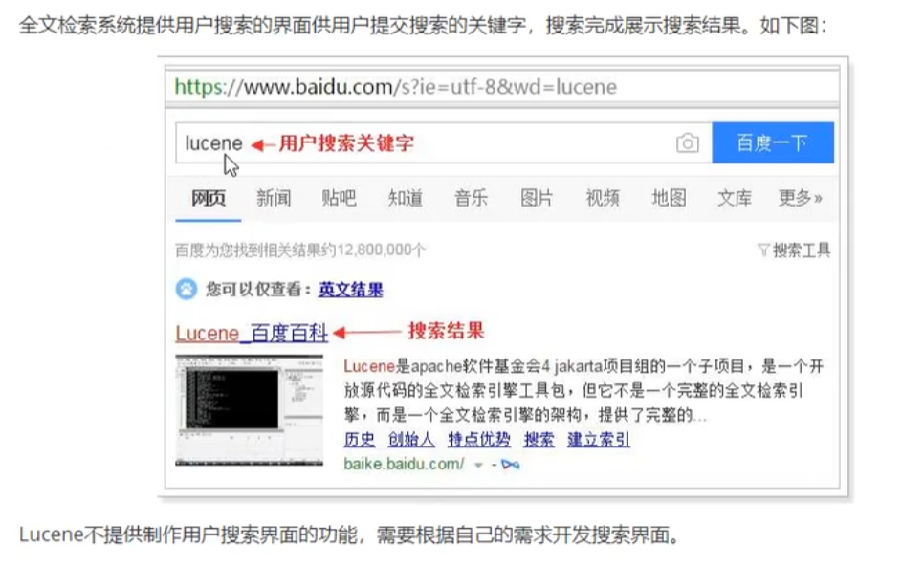The image size is (924, 588).
Task: Switch to the 图片 tab
Action: tap(537, 198)
